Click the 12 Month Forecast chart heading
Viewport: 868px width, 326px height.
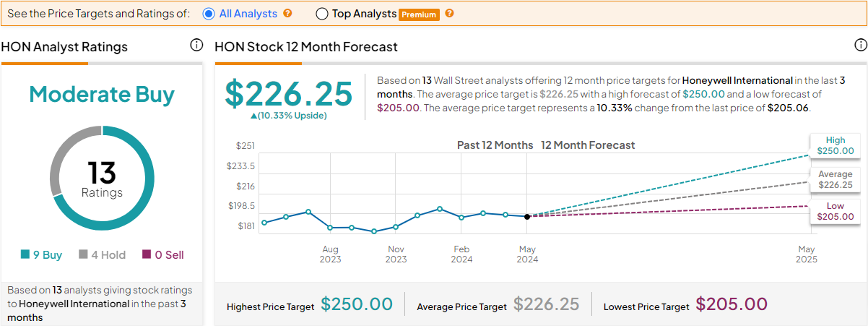(588, 145)
